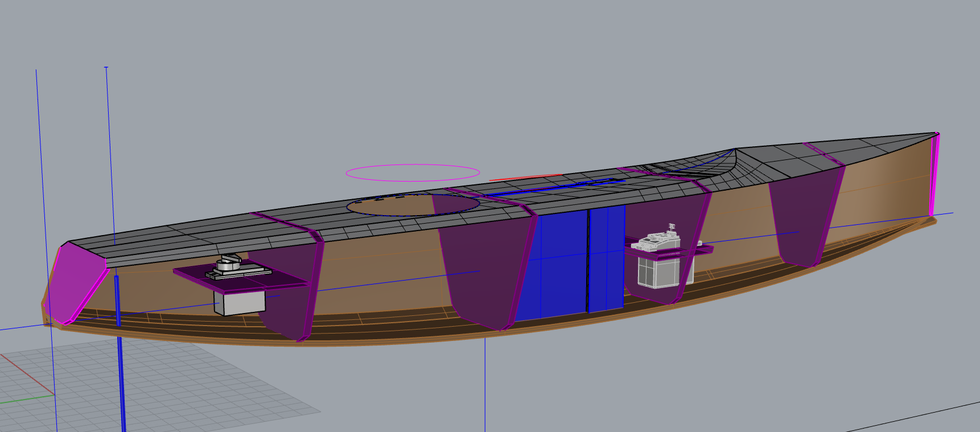Pick the solid gray servo body near stern
Image resolution: width=980 pixels, height=432 pixels.
pyautogui.click(x=239, y=302)
